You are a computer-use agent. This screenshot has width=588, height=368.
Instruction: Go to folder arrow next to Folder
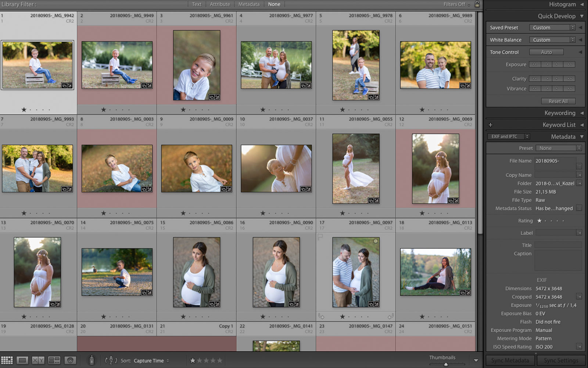click(579, 183)
